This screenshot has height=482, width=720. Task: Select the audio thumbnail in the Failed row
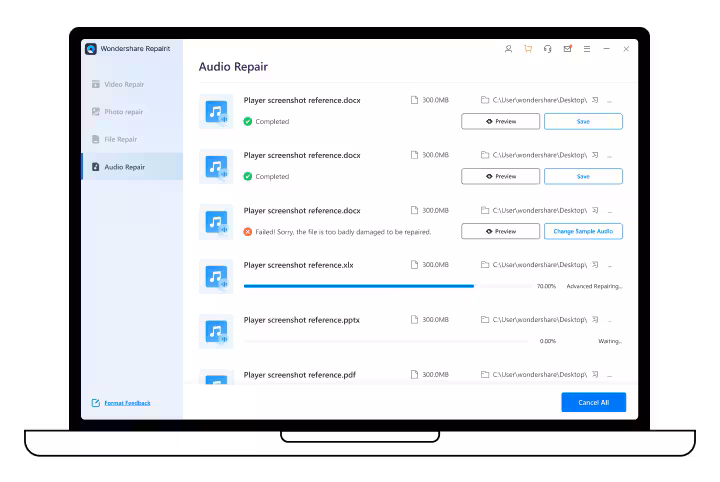pyautogui.click(x=216, y=222)
